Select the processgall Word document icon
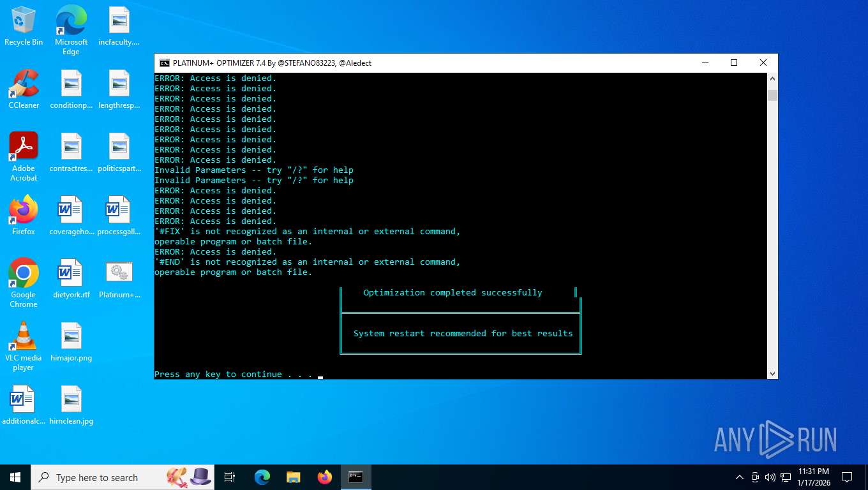The image size is (868, 490). (x=119, y=216)
